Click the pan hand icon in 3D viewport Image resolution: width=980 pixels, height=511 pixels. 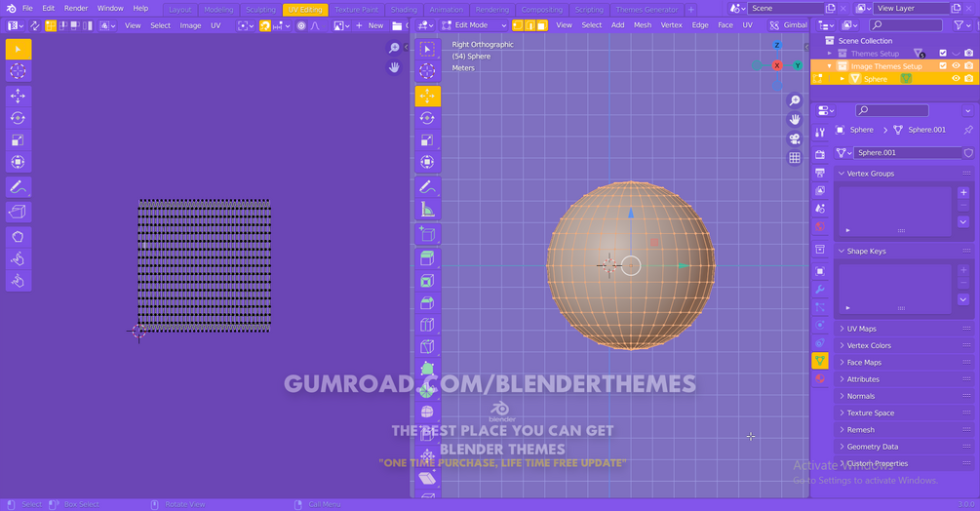[x=795, y=119]
